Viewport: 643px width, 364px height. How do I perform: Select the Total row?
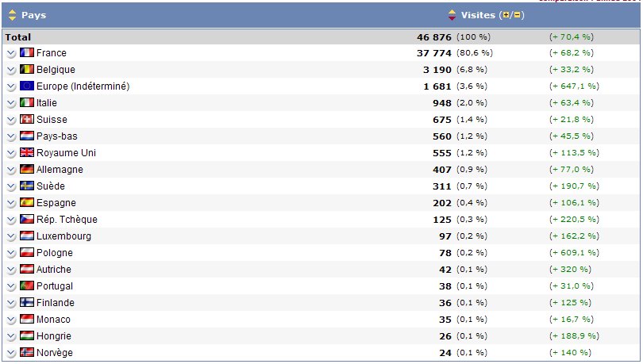[x=321, y=36]
